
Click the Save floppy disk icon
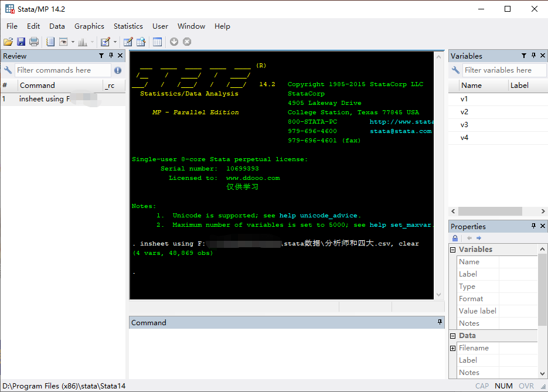(x=21, y=42)
